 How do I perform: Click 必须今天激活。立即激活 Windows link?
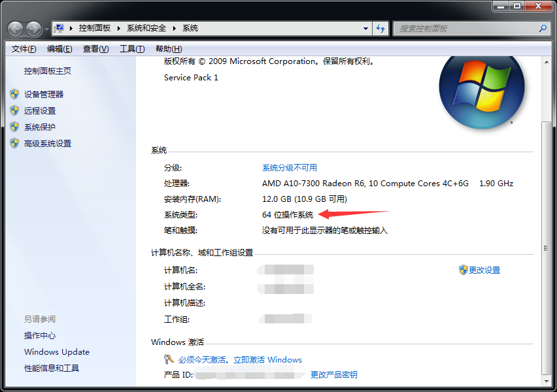point(240,360)
